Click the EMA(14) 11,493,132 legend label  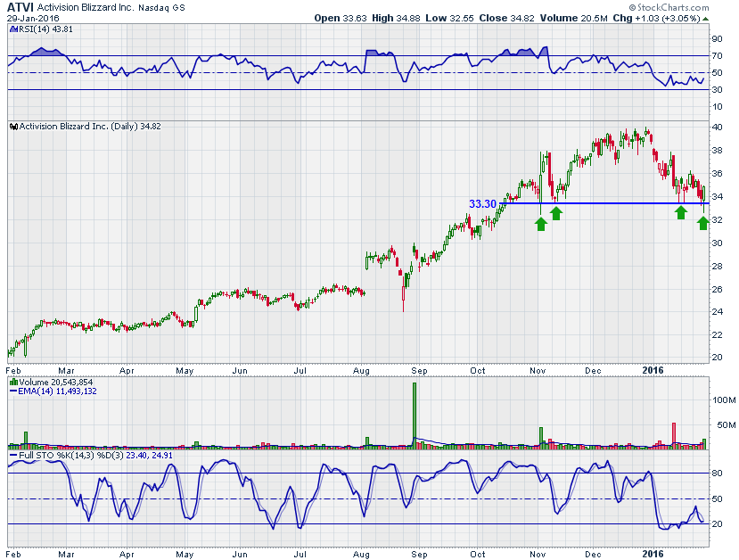(x=58, y=391)
